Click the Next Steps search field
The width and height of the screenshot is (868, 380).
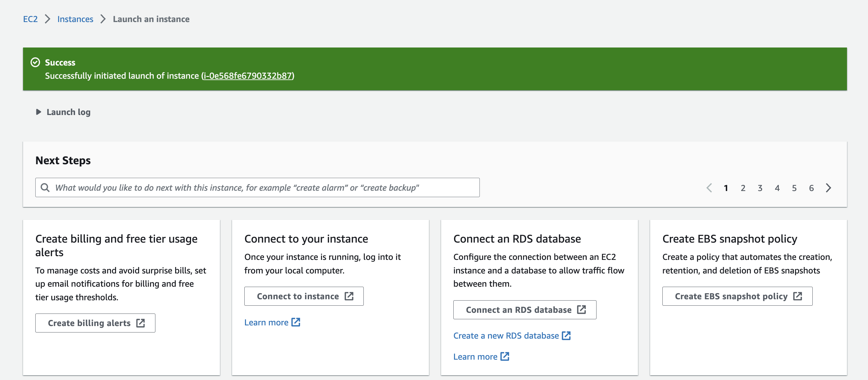pos(257,188)
